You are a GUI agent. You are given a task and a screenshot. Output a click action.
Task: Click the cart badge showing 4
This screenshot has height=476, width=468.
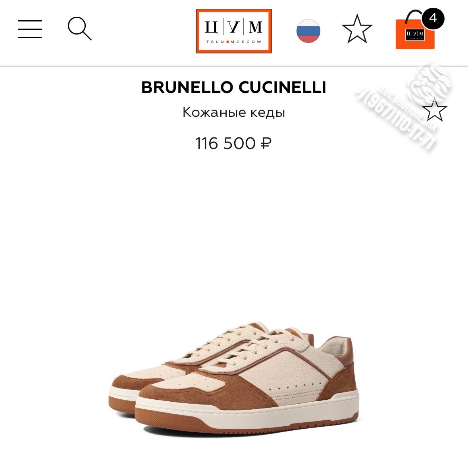point(433,19)
